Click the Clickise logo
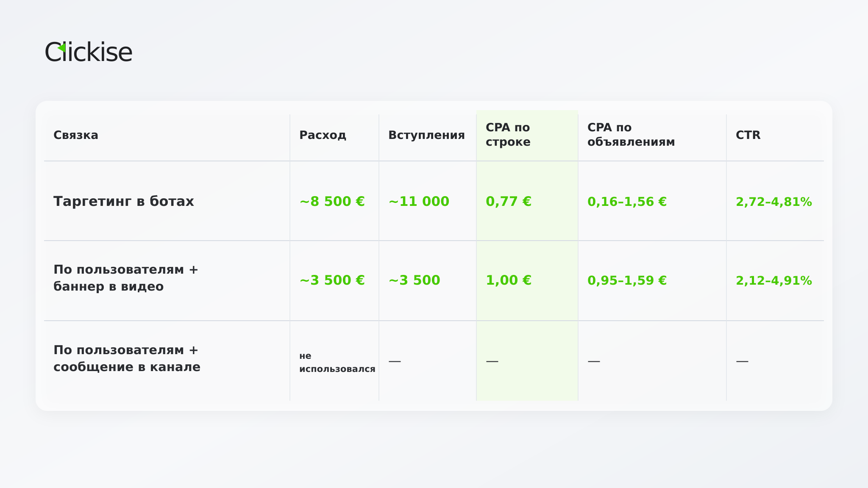Image resolution: width=868 pixels, height=488 pixels. tap(89, 52)
